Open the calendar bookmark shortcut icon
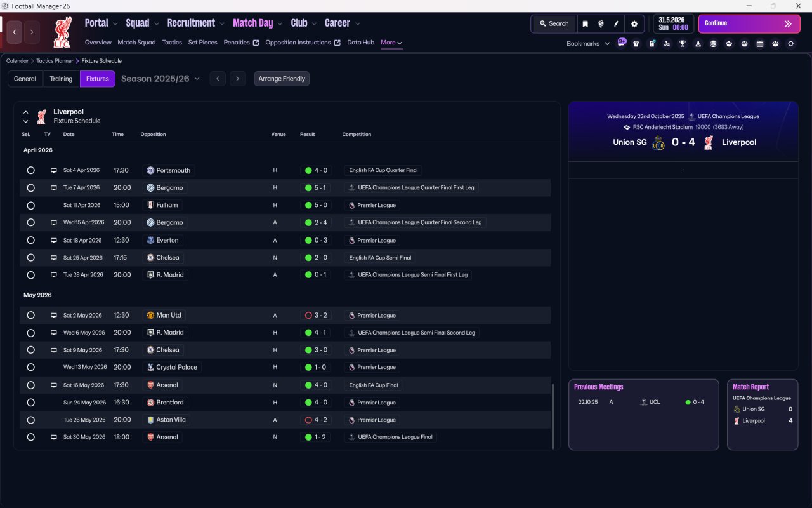Viewport: 812px width, 508px height. point(760,44)
